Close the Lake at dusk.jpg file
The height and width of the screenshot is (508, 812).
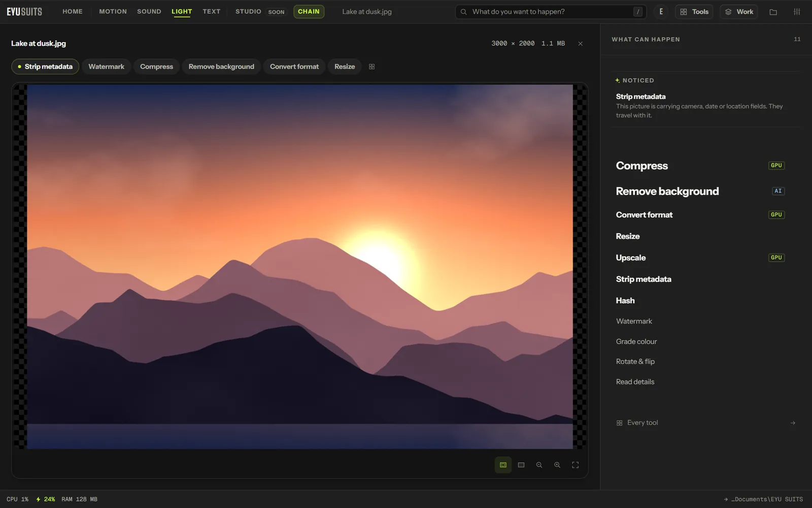pyautogui.click(x=580, y=44)
